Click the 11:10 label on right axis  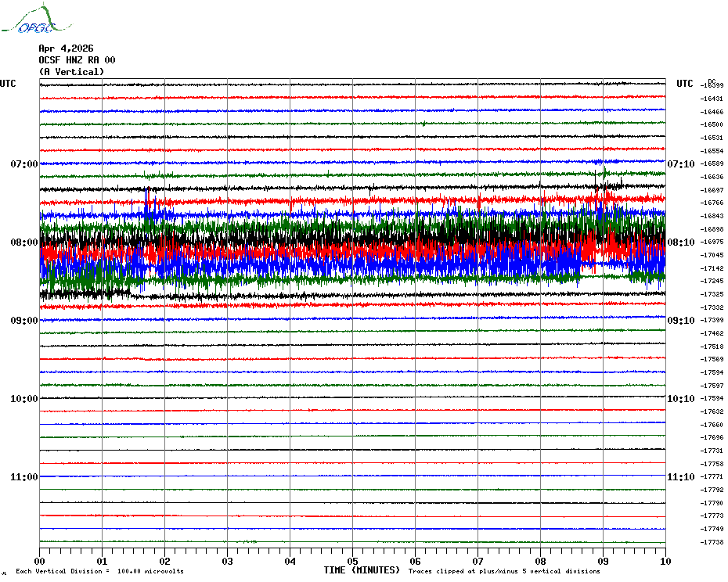pos(681,477)
